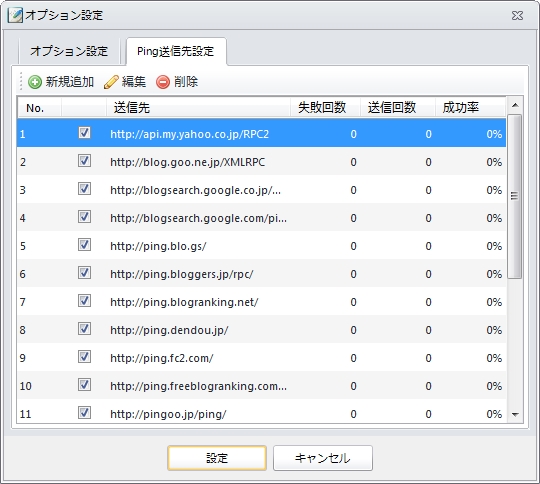The image size is (540, 484).
Task: Uncheck the api.my.yahoo.co.jp row checkbox
Action: 84,133
